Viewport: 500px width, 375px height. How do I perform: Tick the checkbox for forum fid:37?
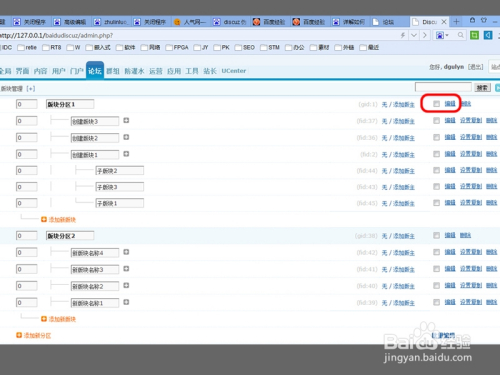[x=436, y=120]
